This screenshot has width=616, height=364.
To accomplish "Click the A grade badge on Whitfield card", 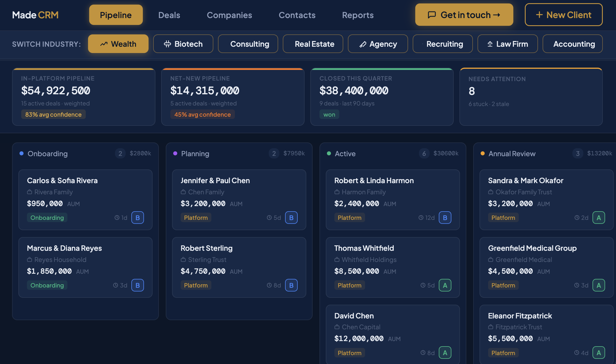I will (445, 285).
